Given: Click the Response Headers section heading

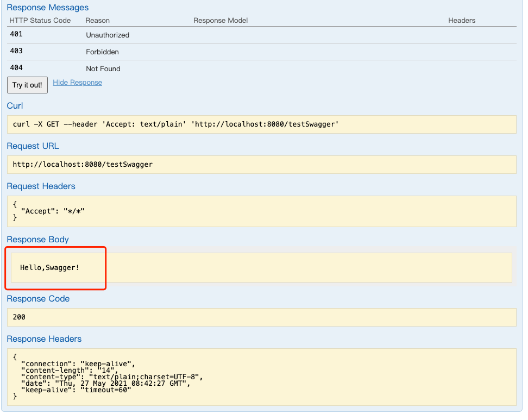Looking at the screenshot, I should pyautogui.click(x=44, y=339).
